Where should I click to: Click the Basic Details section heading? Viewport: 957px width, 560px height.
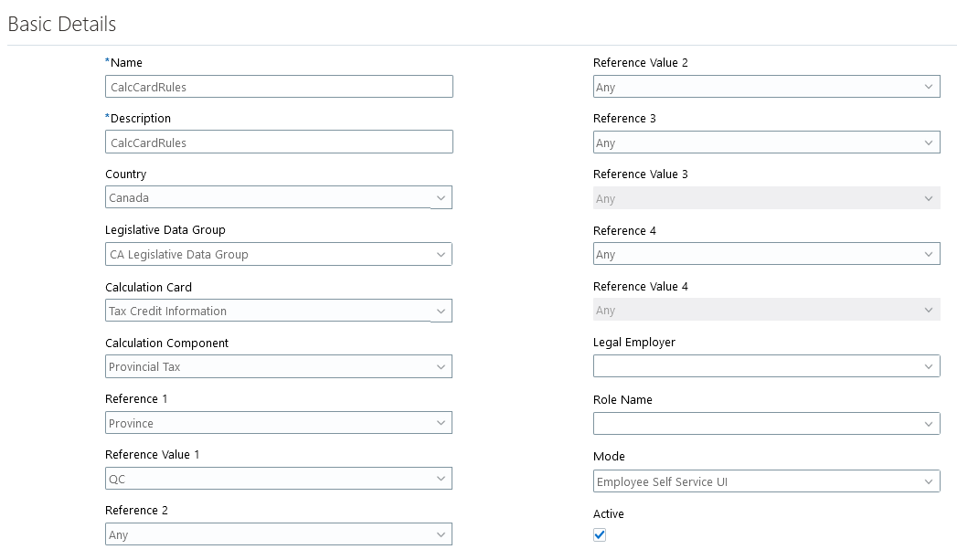[x=62, y=24]
